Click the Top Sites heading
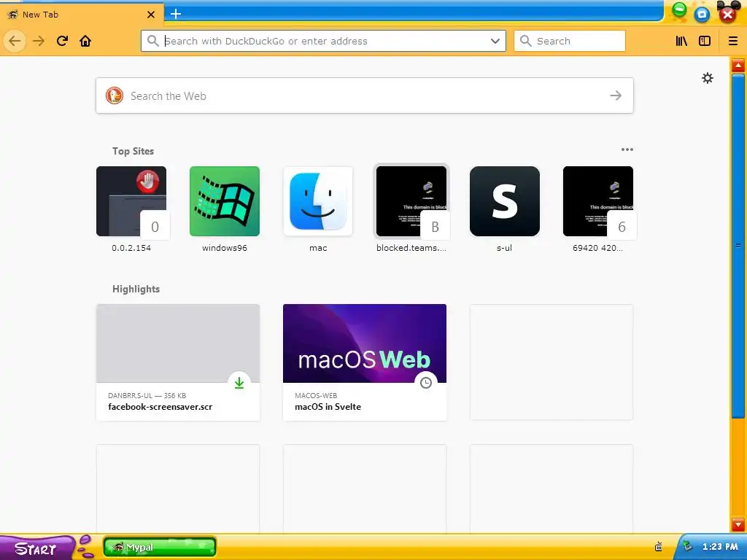The image size is (747, 560). pyautogui.click(x=133, y=151)
